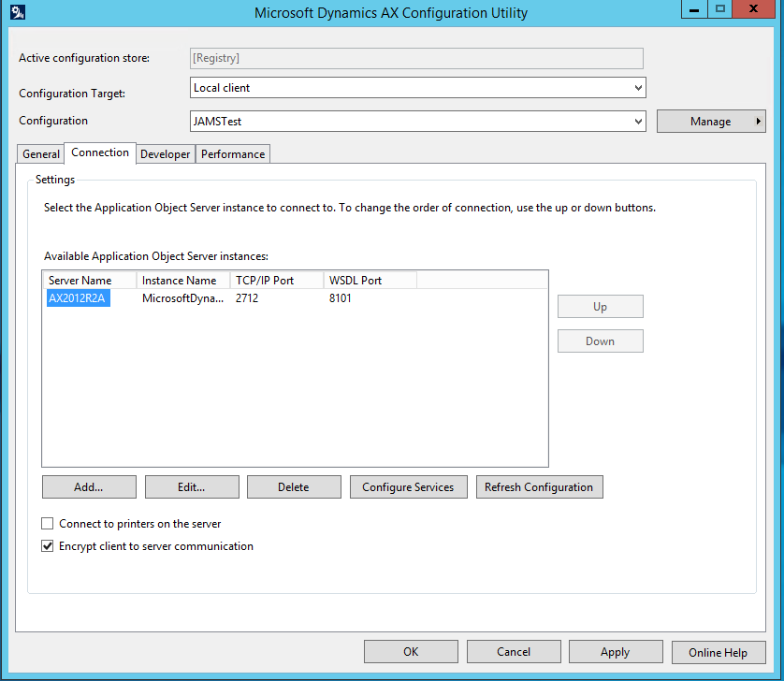Screen dimensions: 784x681
Task: Open the Online Help
Action: (x=719, y=651)
